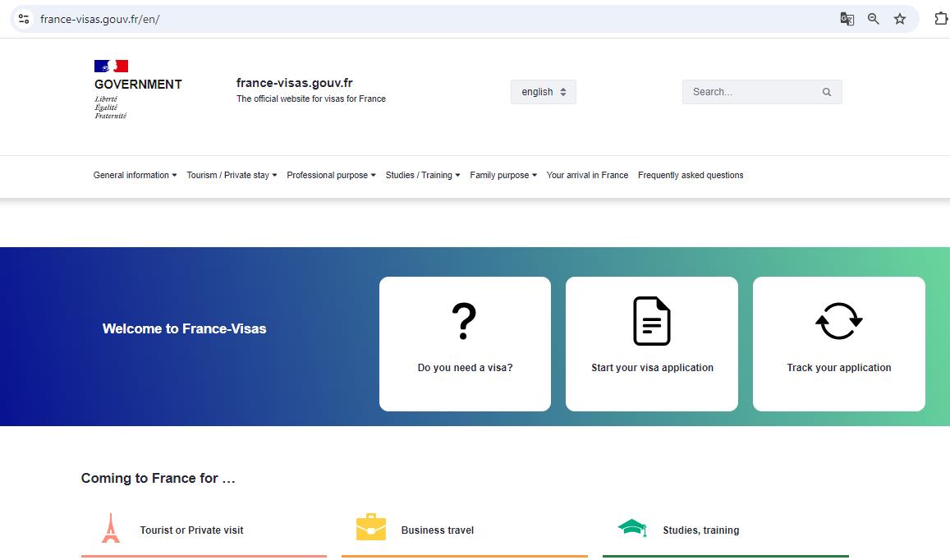Expand the General information menu

tap(135, 175)
